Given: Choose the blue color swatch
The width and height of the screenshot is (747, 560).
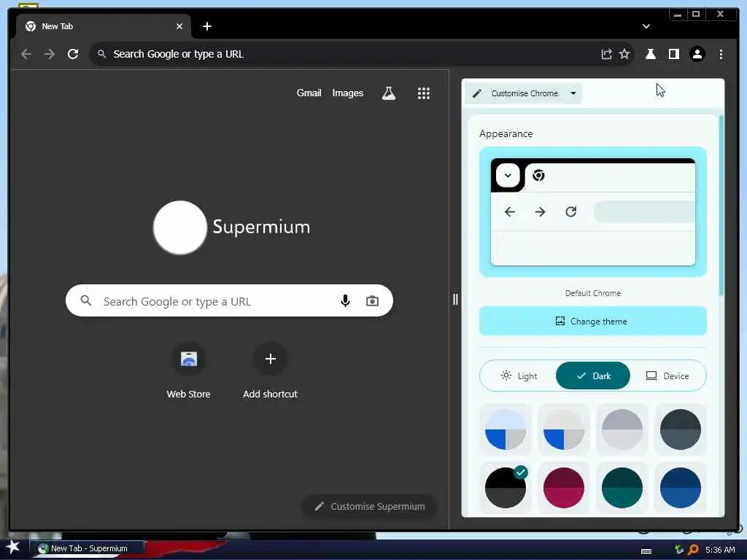Looking at the screenshot, I should tap(681, 488).
